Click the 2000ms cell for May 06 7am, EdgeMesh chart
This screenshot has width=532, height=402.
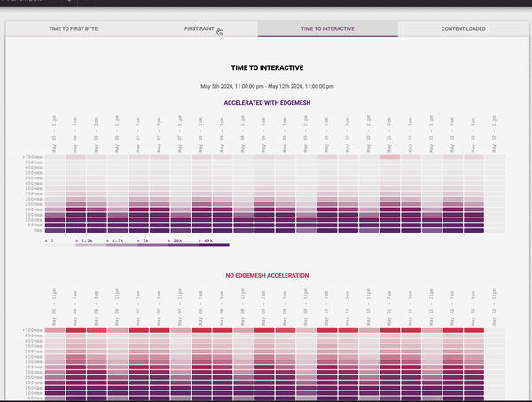click(x=76, y=209)
